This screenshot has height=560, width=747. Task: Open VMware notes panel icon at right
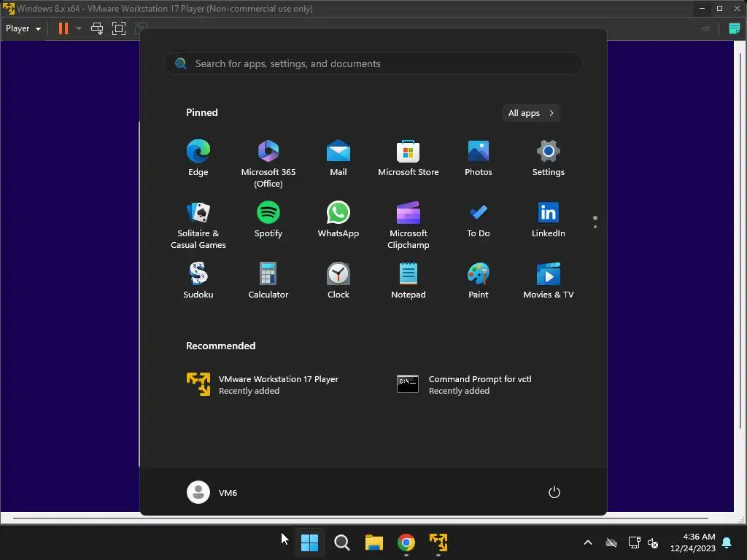point(734,28)
